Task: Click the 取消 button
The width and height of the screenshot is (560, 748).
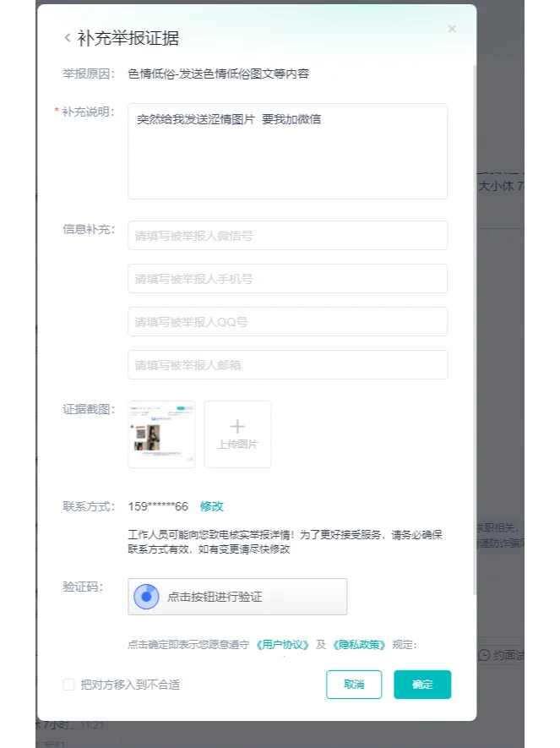Action: tap(354, 685)
